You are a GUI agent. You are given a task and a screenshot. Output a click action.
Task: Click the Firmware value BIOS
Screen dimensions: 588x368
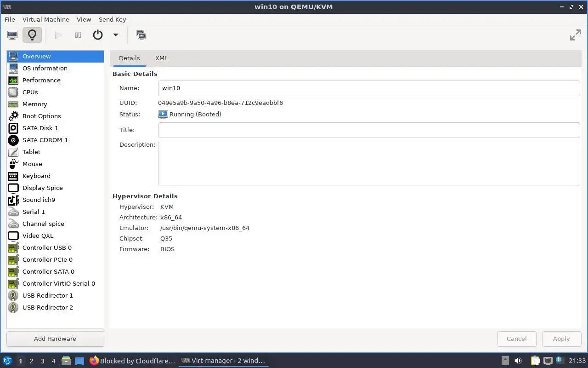click(167, 249)
